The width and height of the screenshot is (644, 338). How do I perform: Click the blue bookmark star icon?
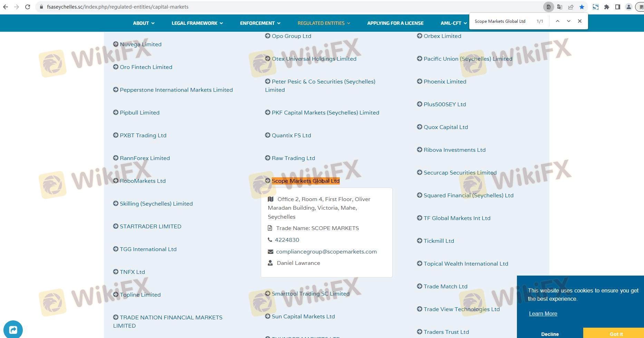point(582,7)
